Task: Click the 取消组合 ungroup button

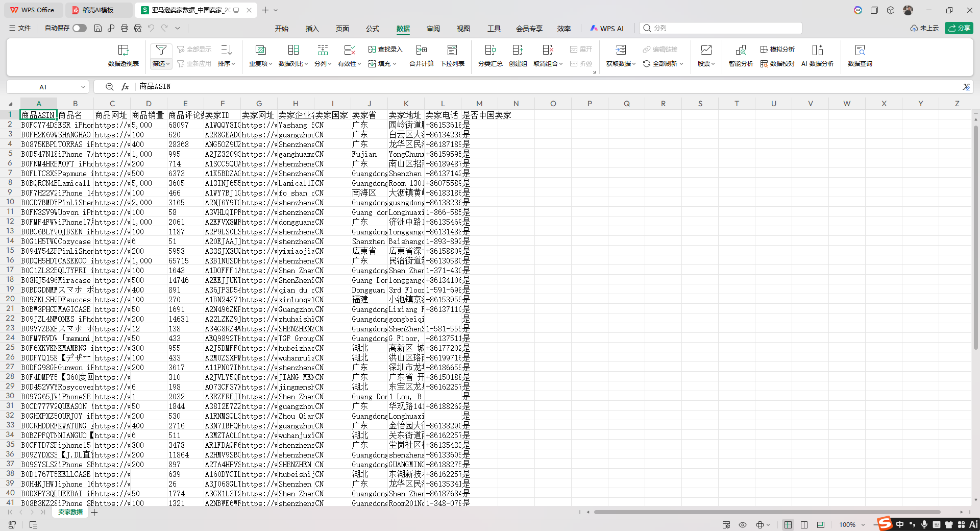Action: point(548,55)
